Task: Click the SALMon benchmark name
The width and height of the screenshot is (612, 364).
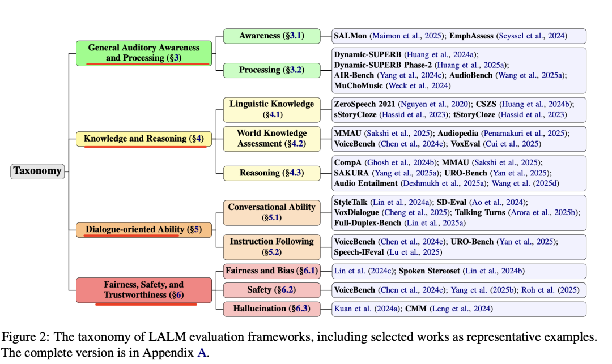Action: 351,36
